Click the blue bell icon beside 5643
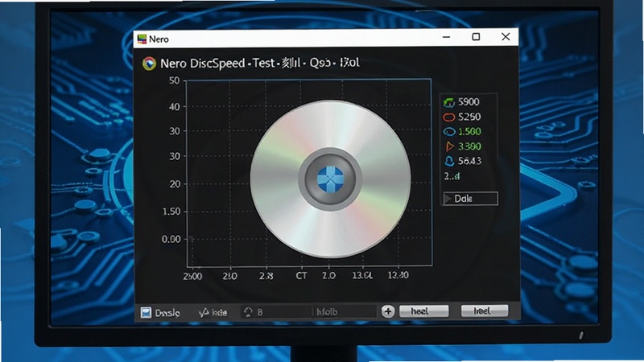The width and height of the screenshot is (644, 362). point(449,162)
